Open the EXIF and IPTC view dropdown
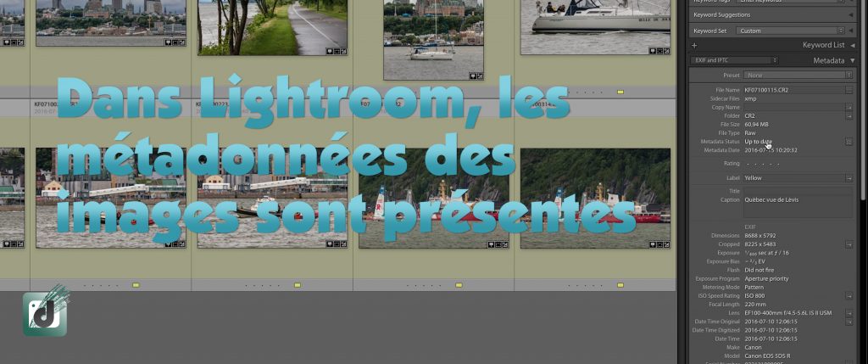The width and height of the screenshot is (868, 364). 734,60
